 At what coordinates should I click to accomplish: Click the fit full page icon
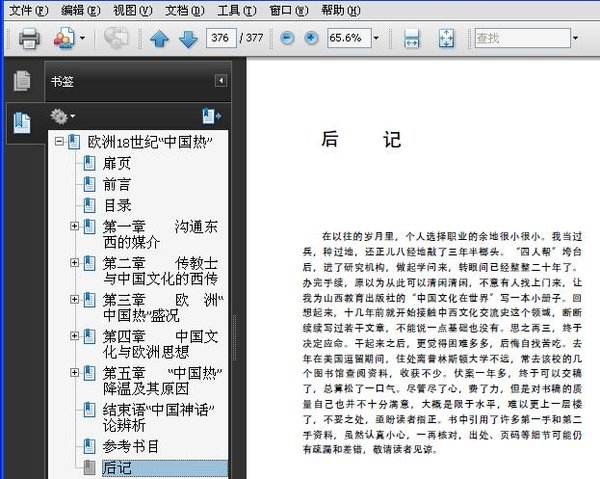(x=446, y=38)
